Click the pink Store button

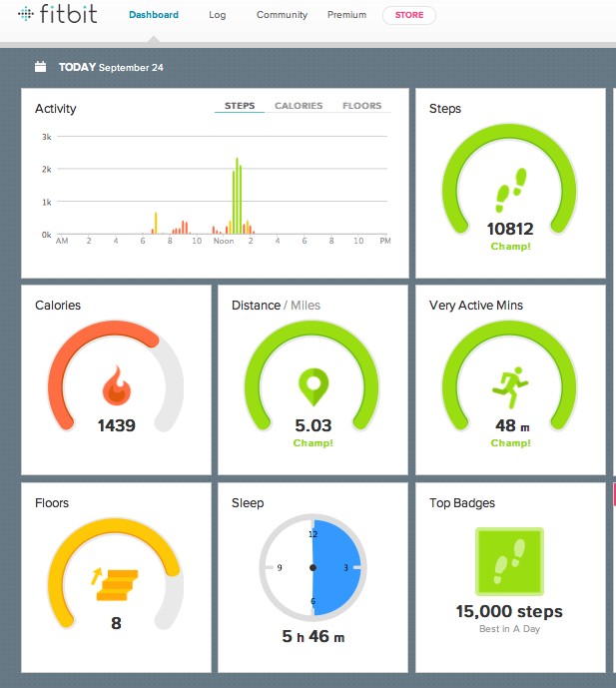pos(408,15)
